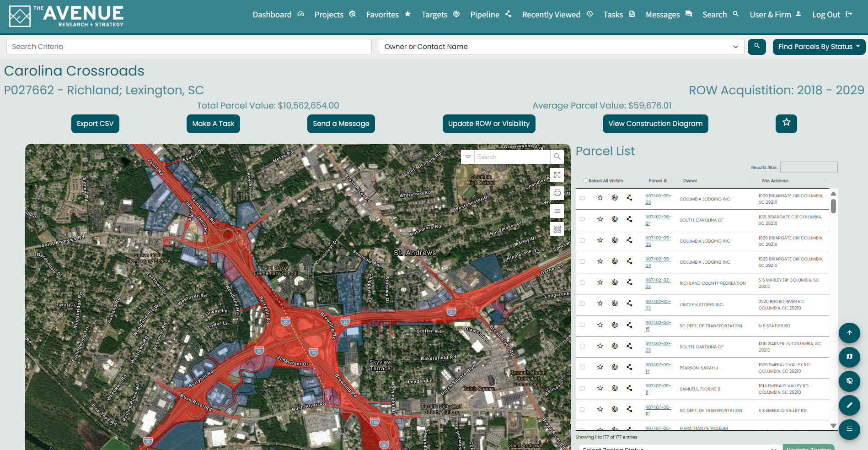
Task: Print the map using printer icon
Action: click(x=557, y=193)
